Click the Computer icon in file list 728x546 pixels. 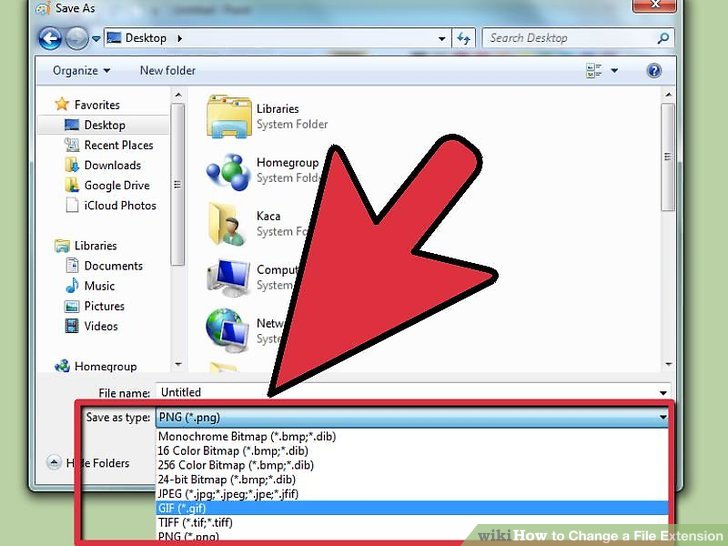point(228,278)
